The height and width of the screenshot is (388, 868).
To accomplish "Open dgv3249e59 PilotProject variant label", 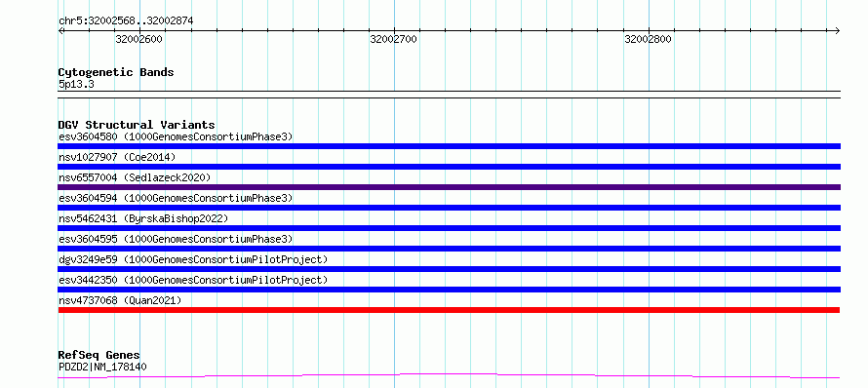I will click(193, 259).
